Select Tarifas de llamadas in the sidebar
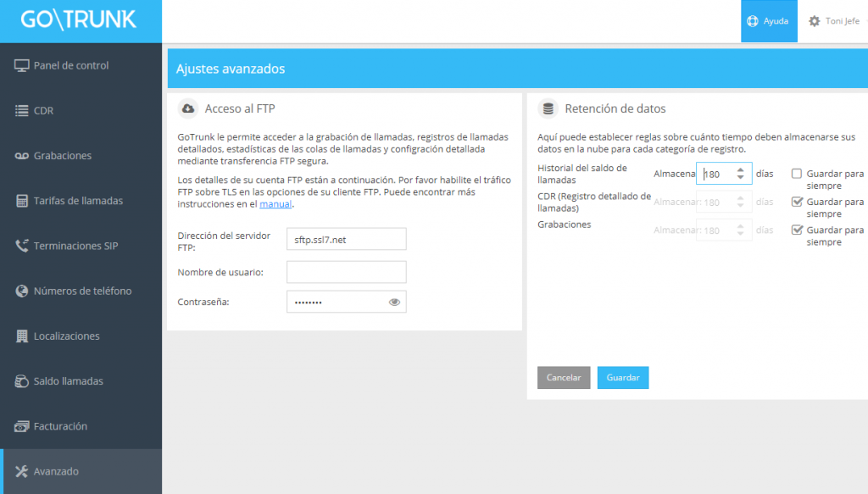868x494 pixels. [81, 201]
